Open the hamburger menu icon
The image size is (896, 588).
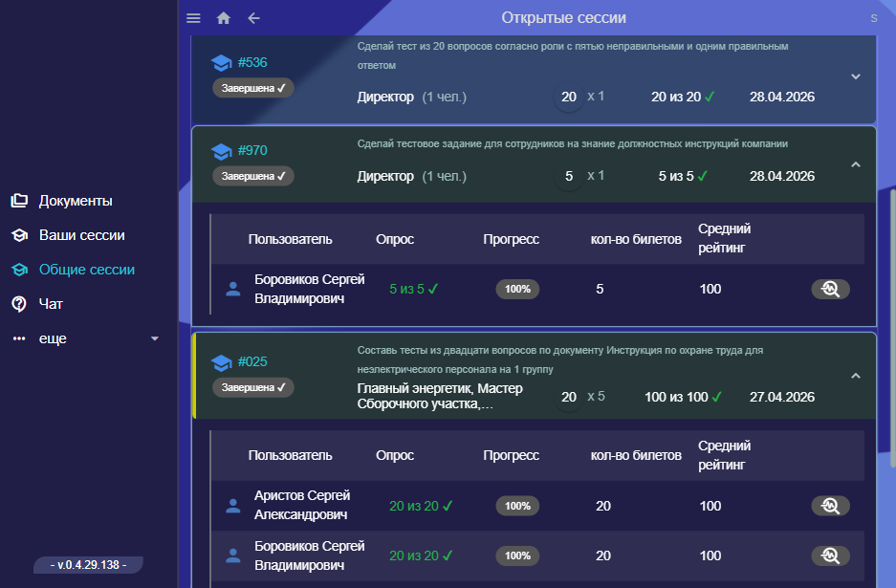coord(194,18)
